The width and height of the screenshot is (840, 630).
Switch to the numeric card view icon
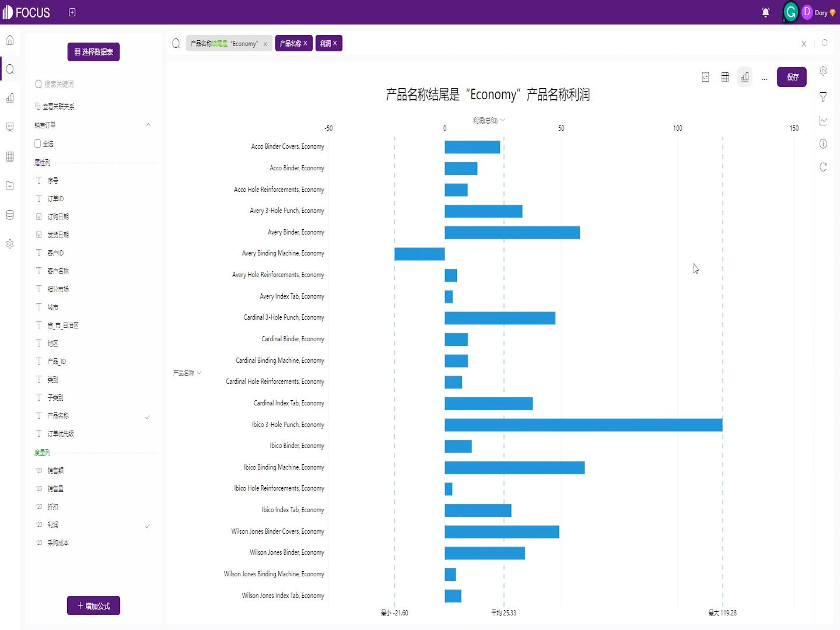[x=705, y=77]
